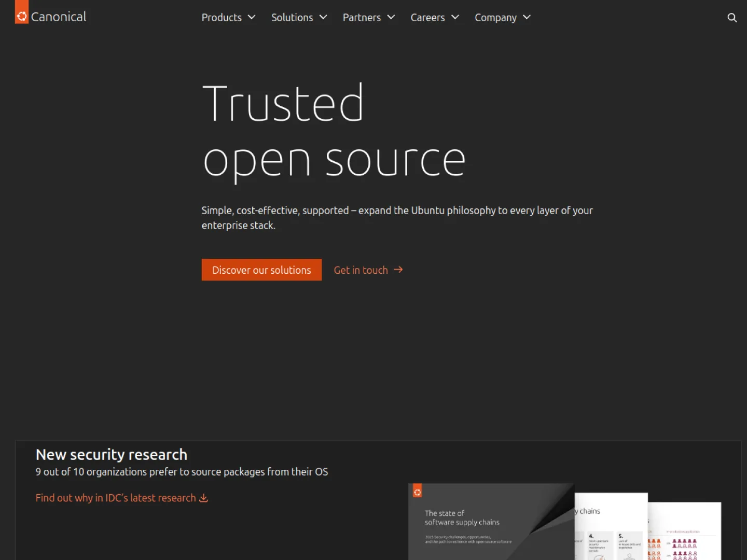Screen dimensions: 747x560
Task: Click the Canonical logo icon
Action: tap(22, 12)
